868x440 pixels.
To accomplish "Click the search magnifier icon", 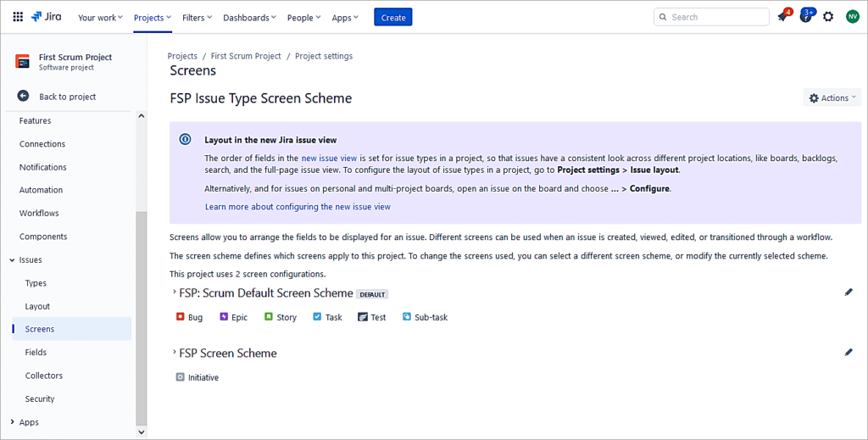I will pos(663,17).
